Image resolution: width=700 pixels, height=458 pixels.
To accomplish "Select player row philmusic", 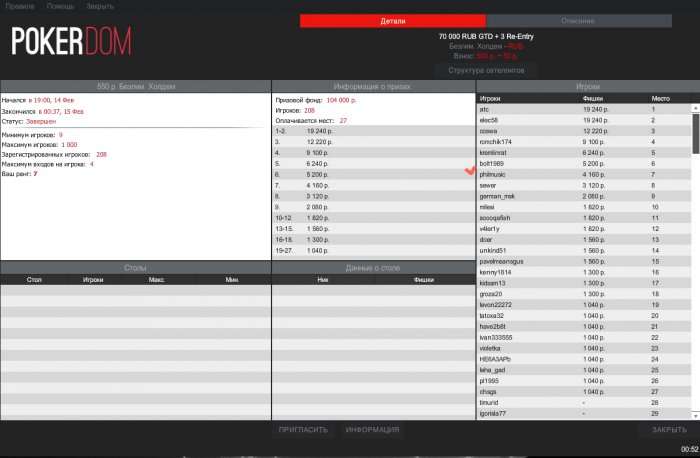I will [584, 175].
